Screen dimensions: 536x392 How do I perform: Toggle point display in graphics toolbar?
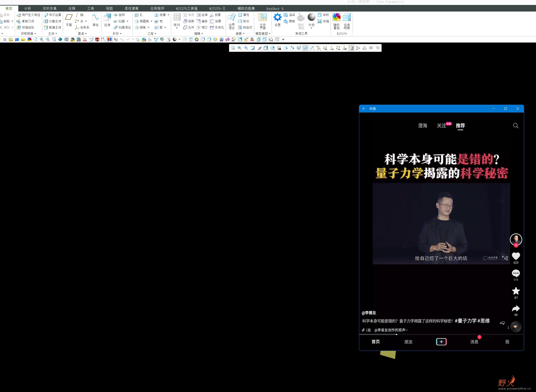pos(338,48)
